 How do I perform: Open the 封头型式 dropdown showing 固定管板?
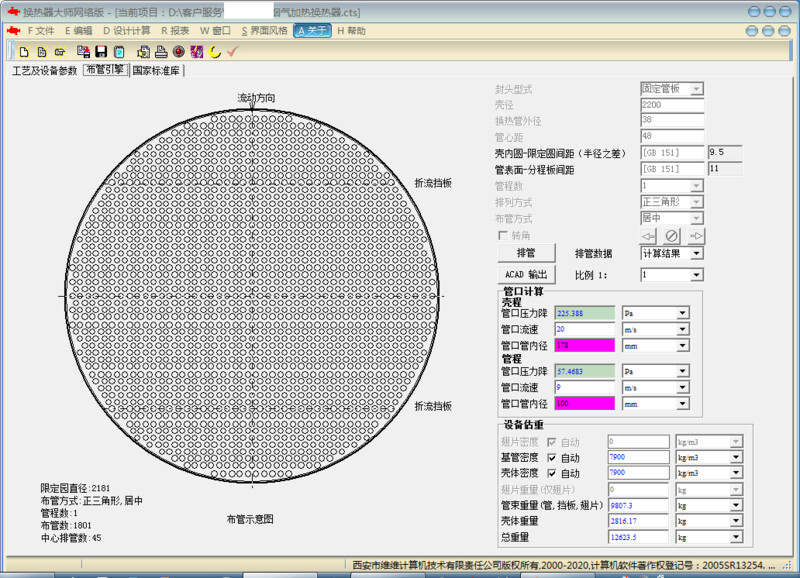point(696,89)
